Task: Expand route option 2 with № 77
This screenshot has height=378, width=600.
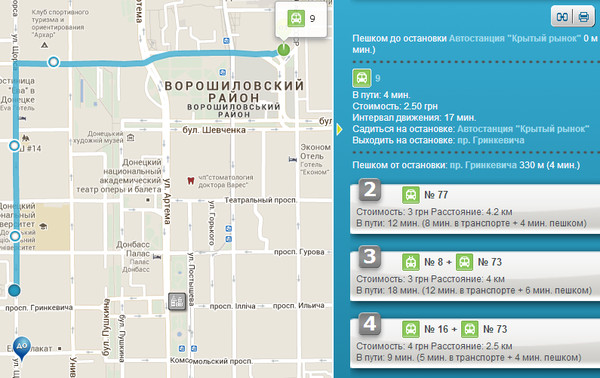Action: point(475,209)
